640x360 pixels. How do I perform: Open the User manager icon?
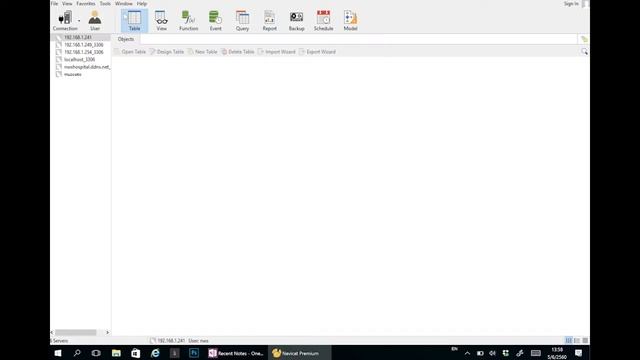coord(95,21)
